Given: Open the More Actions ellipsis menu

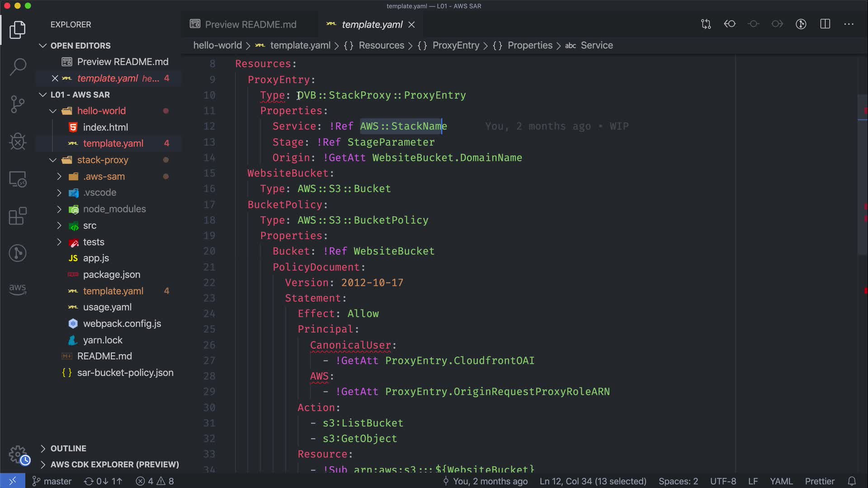Looking at the screenshot, I should pos(849,24).
